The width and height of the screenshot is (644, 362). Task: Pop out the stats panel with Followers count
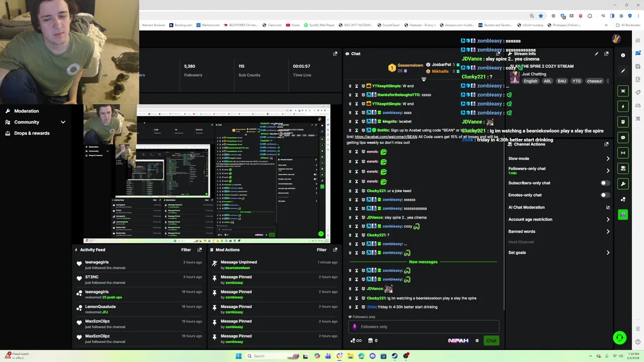click(x=335, y=54)
